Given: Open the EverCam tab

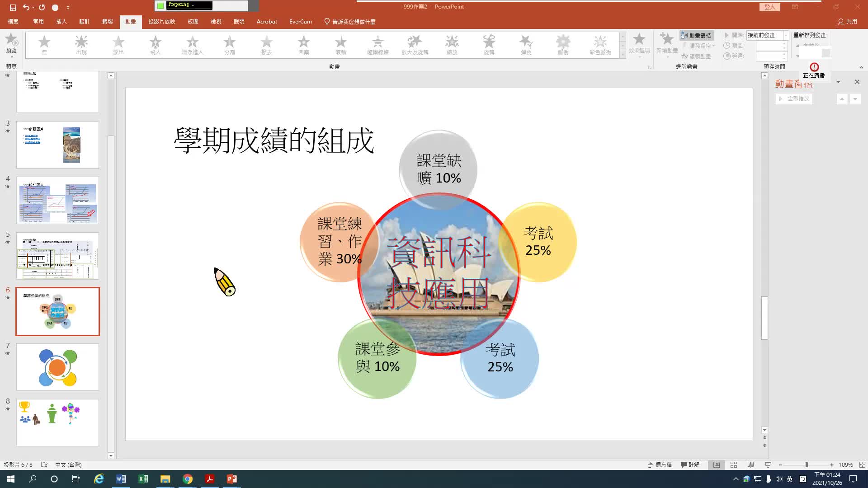Looking at the screenshot, I should pyautogui.click(x=301, y=21).
